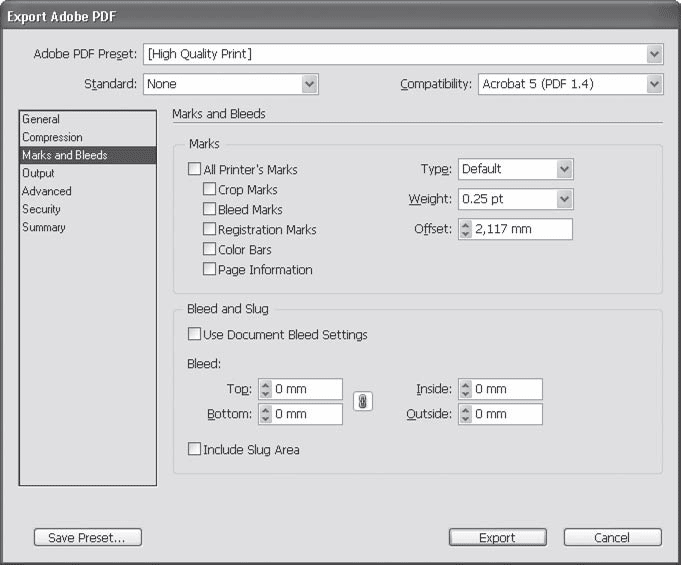Tick the Include Slug Area checkbox

195,450
